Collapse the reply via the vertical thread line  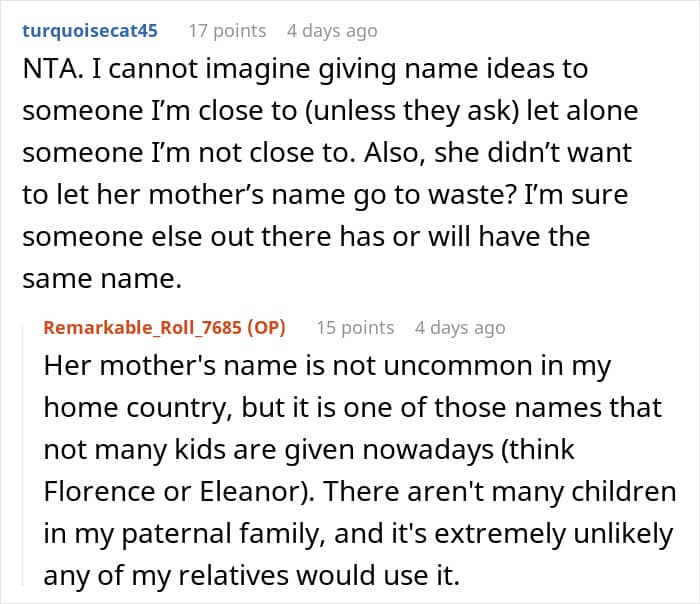click(23, 455)
